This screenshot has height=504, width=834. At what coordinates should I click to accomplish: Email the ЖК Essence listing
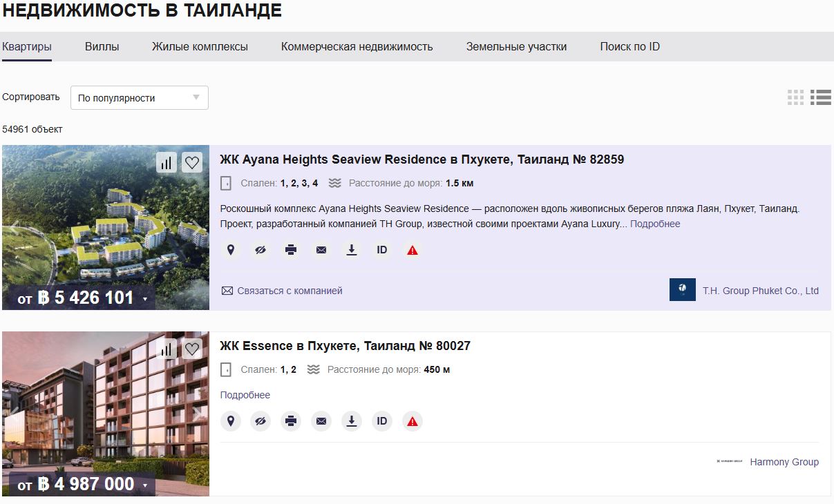coord(321,420)
